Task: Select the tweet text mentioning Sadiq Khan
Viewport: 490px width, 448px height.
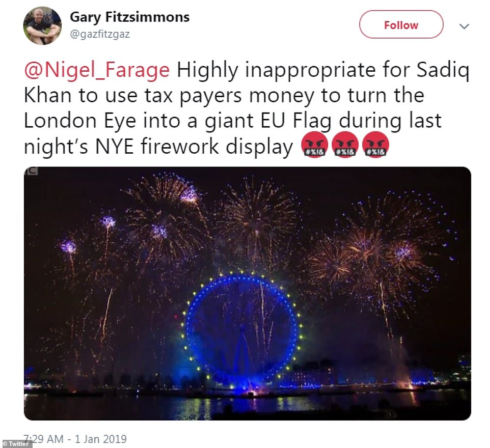Action: tap(247, 108)
